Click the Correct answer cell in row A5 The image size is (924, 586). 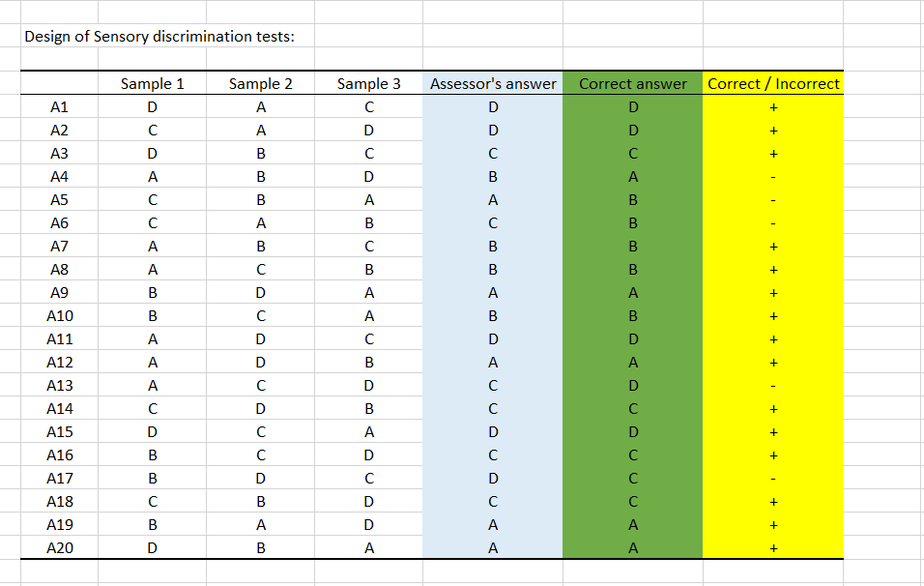pos(632,200)
